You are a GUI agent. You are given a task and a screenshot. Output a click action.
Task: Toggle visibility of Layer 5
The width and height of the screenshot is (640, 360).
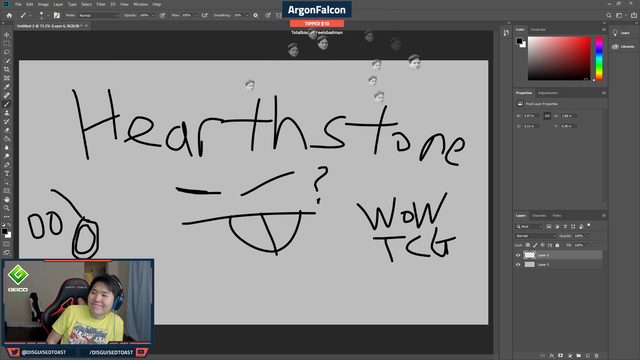518,264
